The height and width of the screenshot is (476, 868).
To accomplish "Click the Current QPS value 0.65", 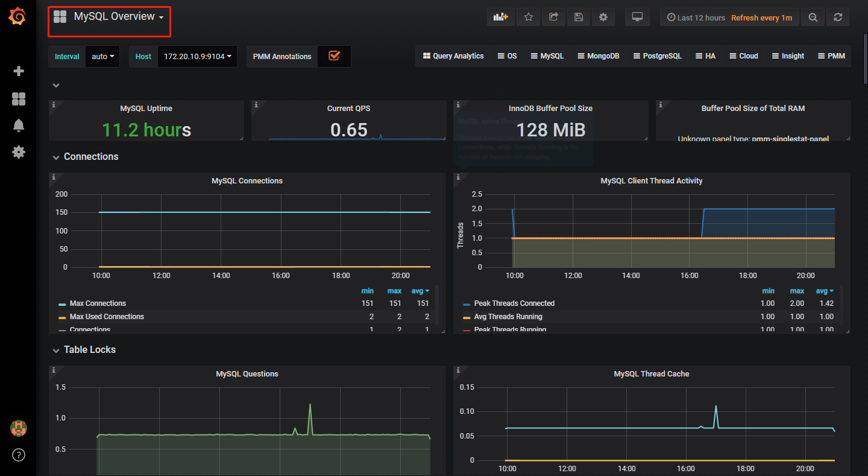I will [349, 130].
